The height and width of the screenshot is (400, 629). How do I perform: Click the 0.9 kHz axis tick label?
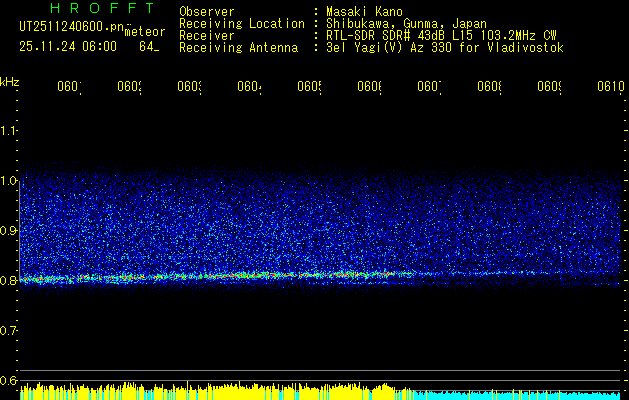point(8,230)
